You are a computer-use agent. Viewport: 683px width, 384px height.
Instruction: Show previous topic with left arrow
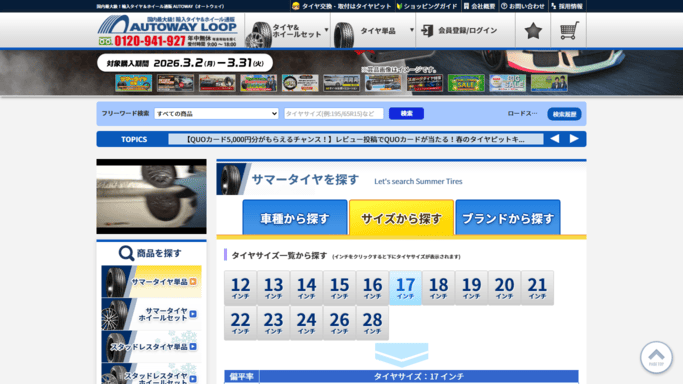click(x=555, y=139)
